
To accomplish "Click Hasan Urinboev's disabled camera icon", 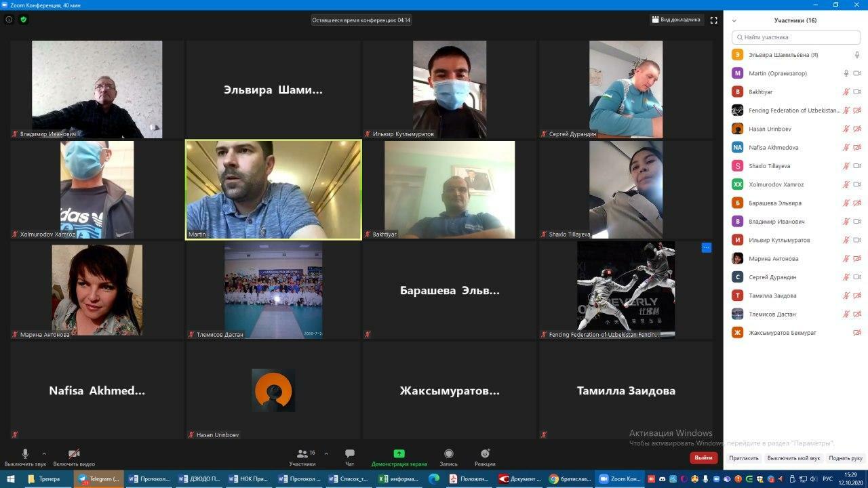I will pos(857,129).
